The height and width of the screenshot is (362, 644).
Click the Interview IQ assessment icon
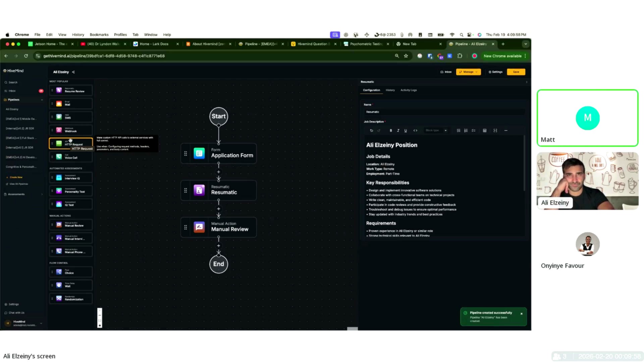[59, 178]
